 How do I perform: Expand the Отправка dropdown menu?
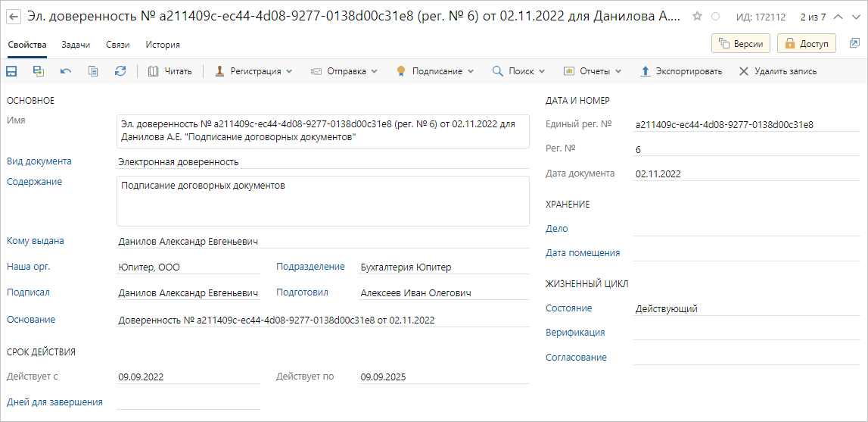click(x=344, y=71)
